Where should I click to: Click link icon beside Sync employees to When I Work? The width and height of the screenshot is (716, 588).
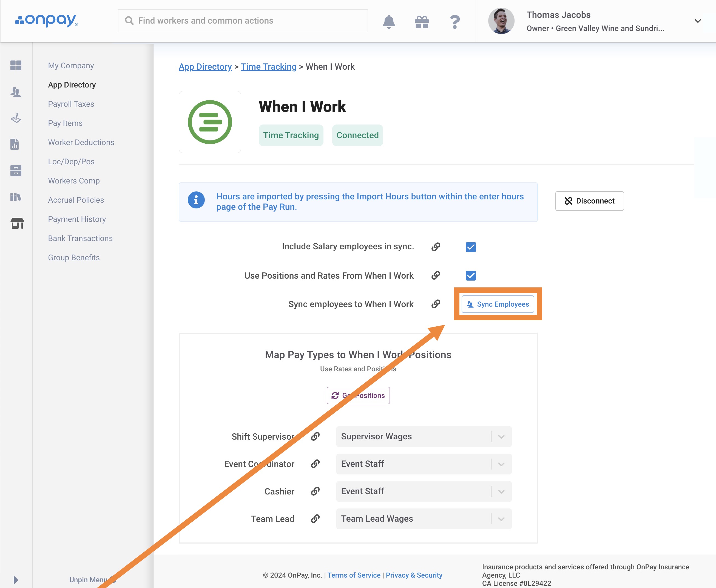coord(436,304)
